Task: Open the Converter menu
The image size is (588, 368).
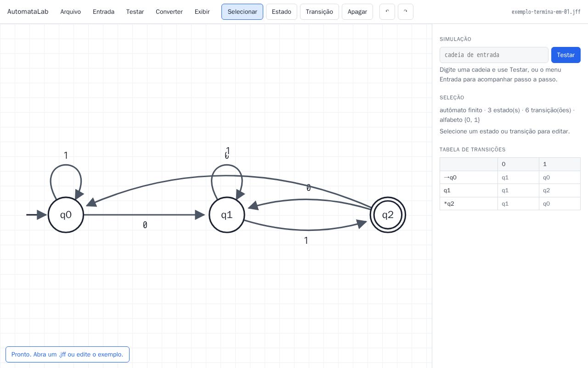Action: coord(169,12)
